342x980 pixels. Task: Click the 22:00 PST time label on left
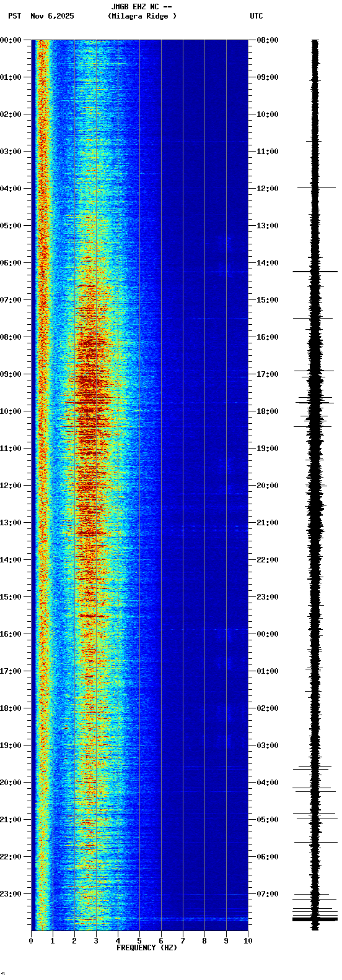pyautogui.click(x=11, y=857)
